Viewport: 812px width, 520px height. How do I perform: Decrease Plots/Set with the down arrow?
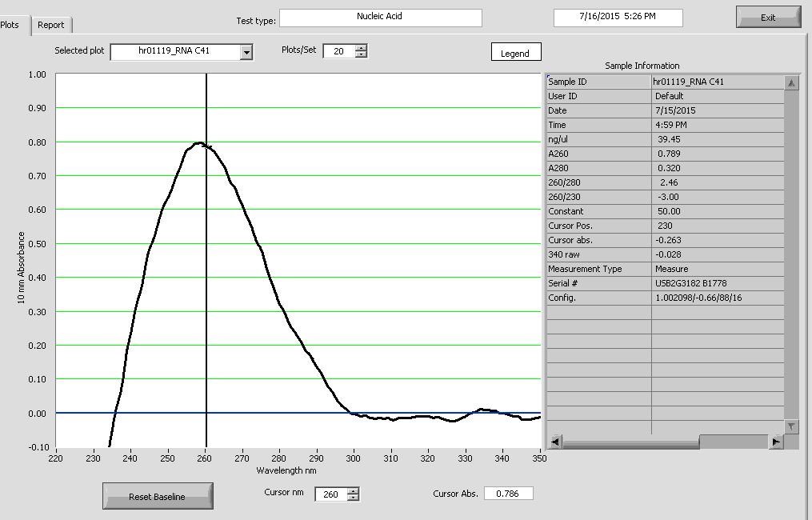(x=361, y=54)
